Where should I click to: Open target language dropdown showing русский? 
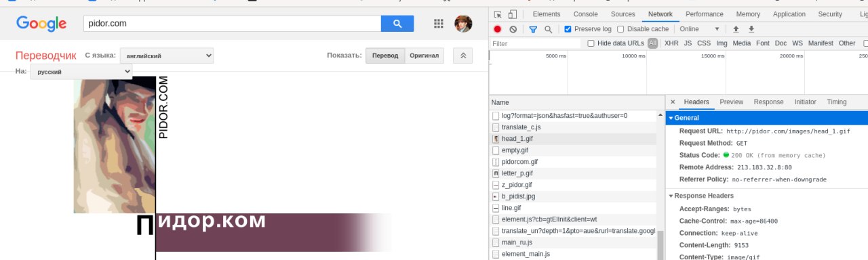coord(81,71)
